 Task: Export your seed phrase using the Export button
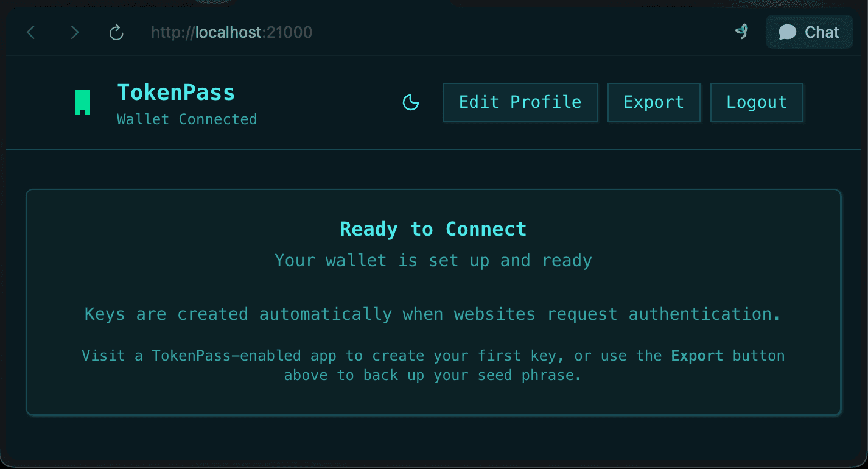[x=654, y=102]
